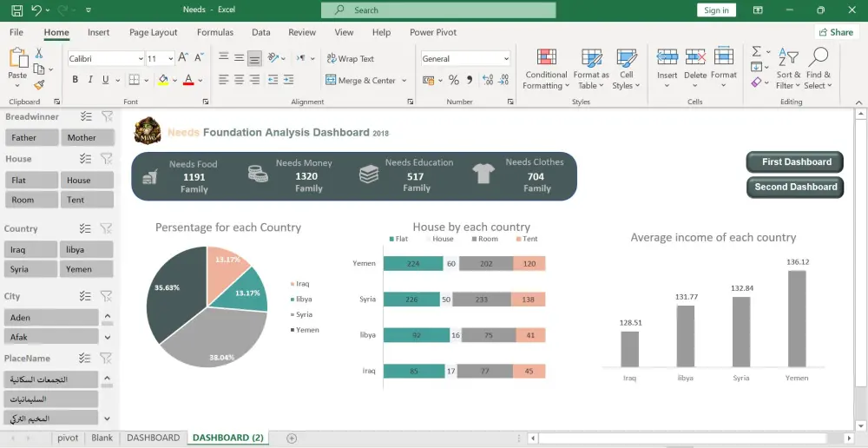The height and width of the screenshot is (448, 868).
Task: Toggle Wrap Text option
Action: tap(350, 59)
